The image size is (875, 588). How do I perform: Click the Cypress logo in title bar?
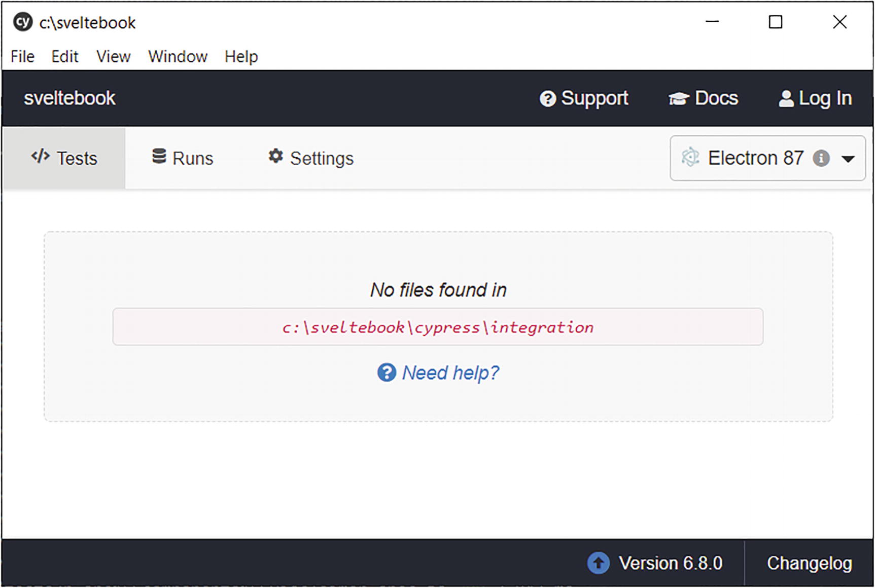(x=22, y=22)
